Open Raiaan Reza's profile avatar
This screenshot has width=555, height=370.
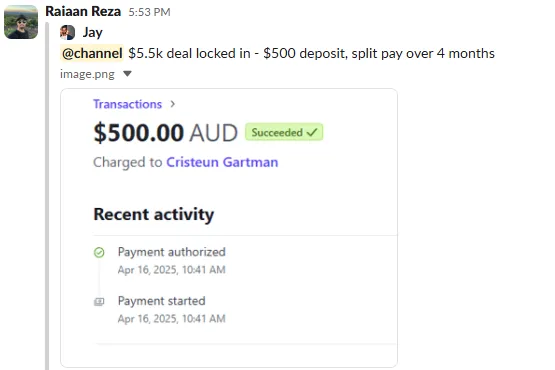pos(21,22)
